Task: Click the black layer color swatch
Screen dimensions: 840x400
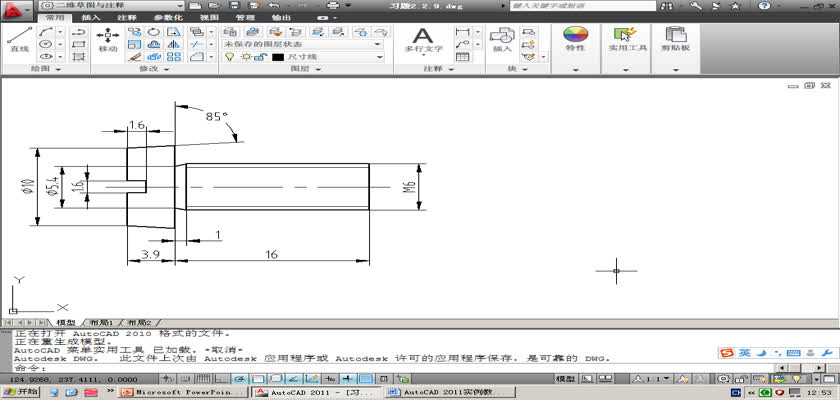Action: click(x=277, y=57)
